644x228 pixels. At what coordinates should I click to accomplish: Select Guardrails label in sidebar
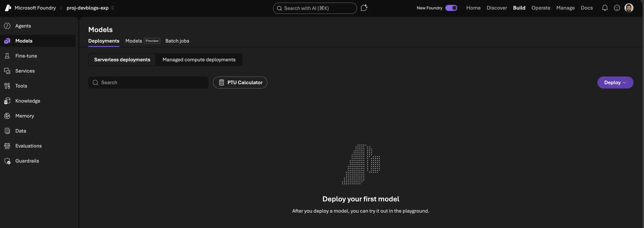(27, 161)
